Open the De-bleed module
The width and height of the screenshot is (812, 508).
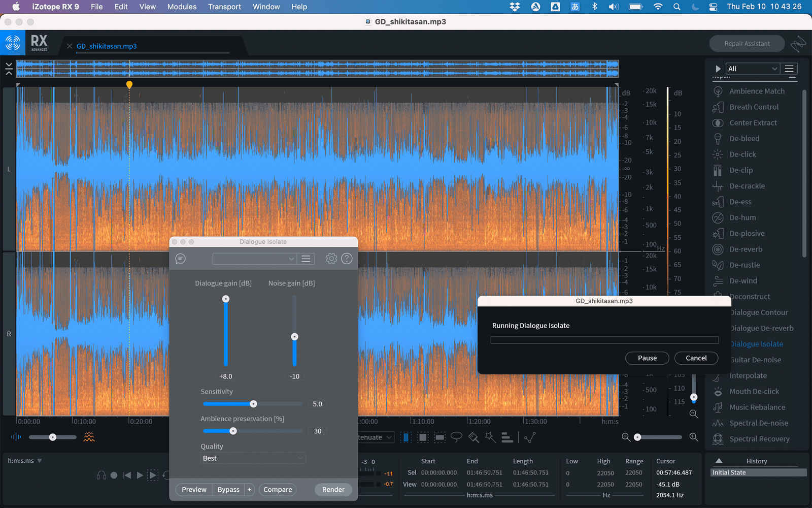tap(736, 138)
